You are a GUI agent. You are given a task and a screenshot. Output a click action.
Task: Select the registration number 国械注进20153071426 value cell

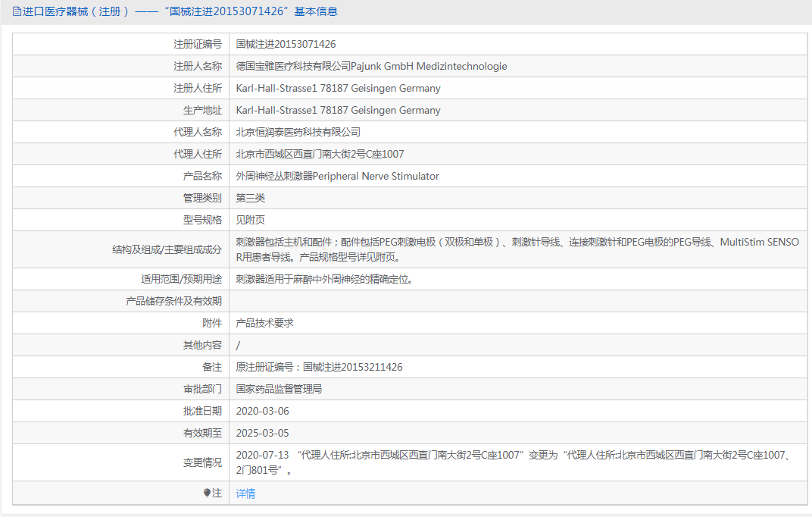pos(286,44)
